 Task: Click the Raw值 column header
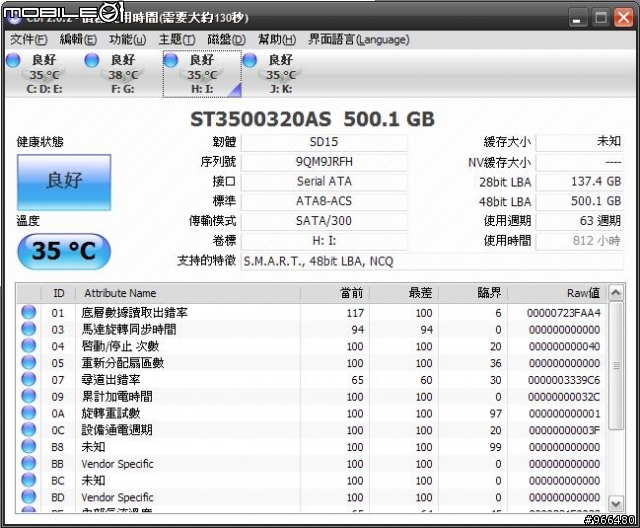click(x=557, y=293)
